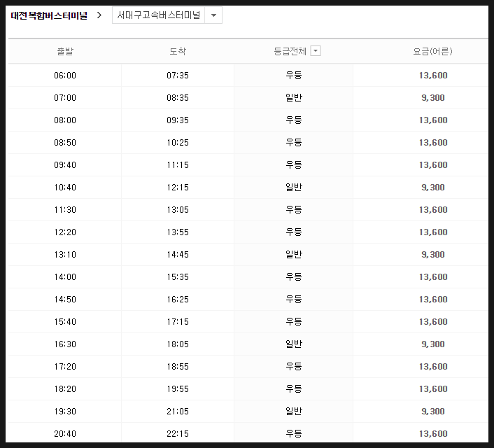
Task: Click the 요금(어른) column header
Action: [432, 51]
